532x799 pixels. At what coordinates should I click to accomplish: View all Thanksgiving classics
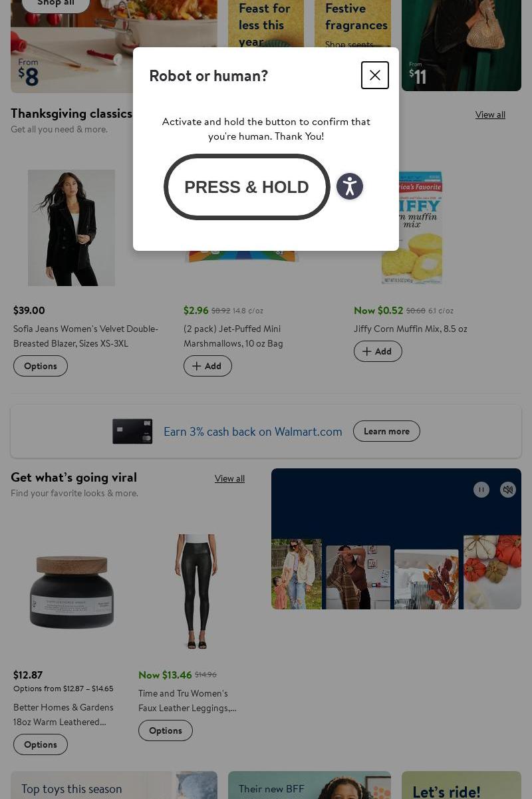pyautogui.click(x=490, y=114)
